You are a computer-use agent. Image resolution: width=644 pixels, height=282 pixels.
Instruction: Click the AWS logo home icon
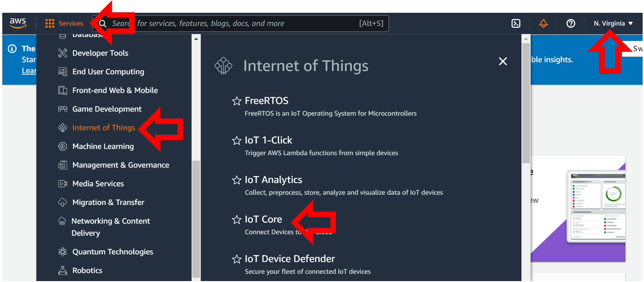pyautogui.click(x=18, y=23)
